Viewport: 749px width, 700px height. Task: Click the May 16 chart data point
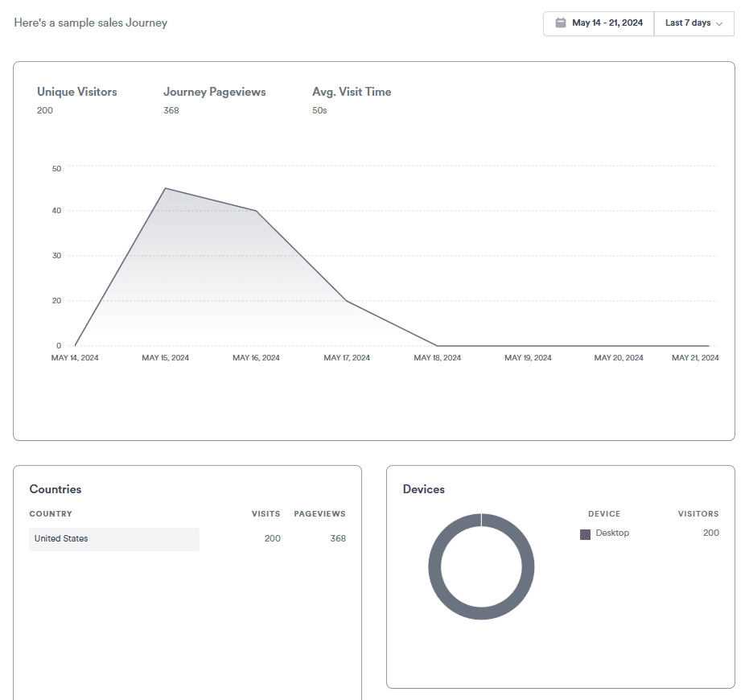(x=256, y=211)
